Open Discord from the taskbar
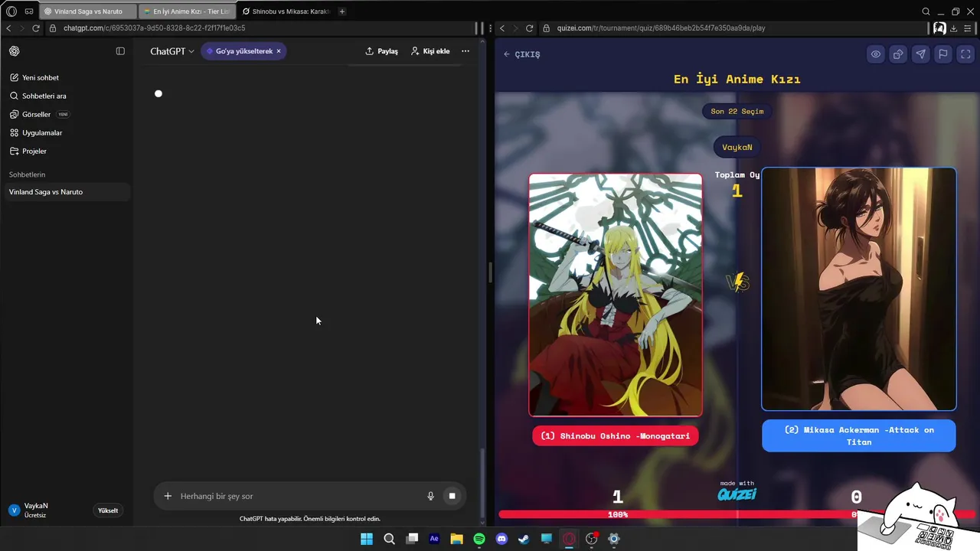 point(501,539)
